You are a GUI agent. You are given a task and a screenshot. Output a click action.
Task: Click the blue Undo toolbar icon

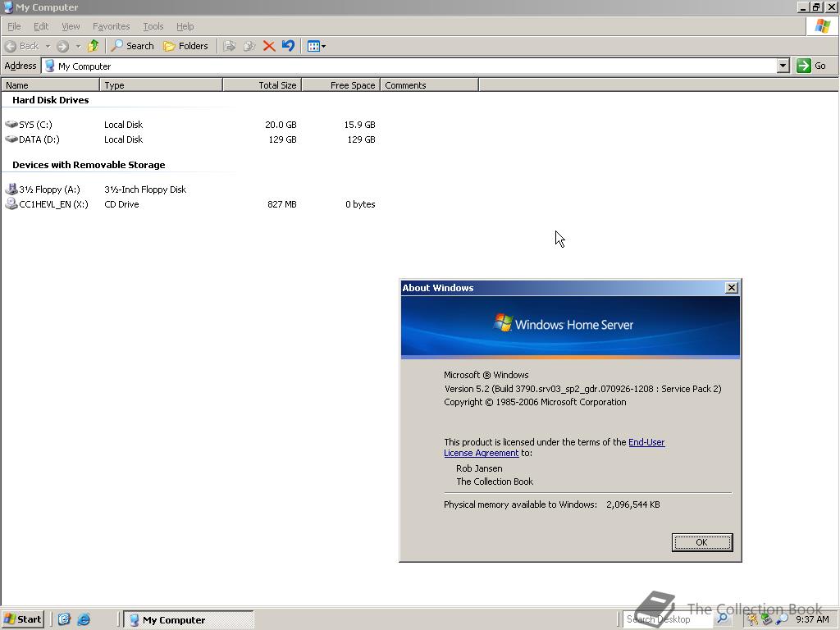[288, 46]
